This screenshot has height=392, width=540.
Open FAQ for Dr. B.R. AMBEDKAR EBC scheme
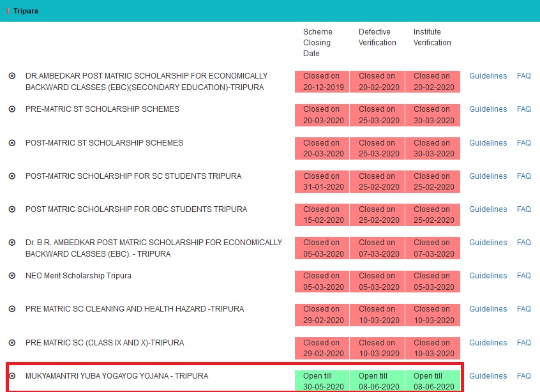tap(524, 243)
